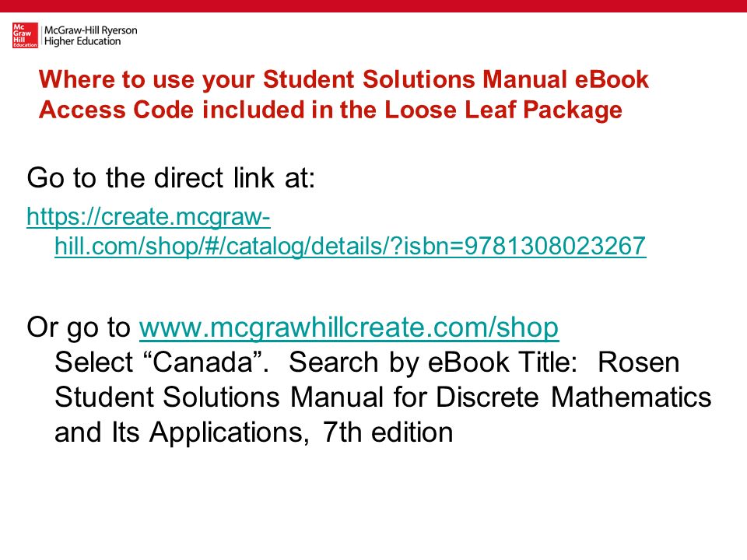747x560 pixels.
Task: Open the create.mcgraw- direct link first line
Action: [149, 217]
